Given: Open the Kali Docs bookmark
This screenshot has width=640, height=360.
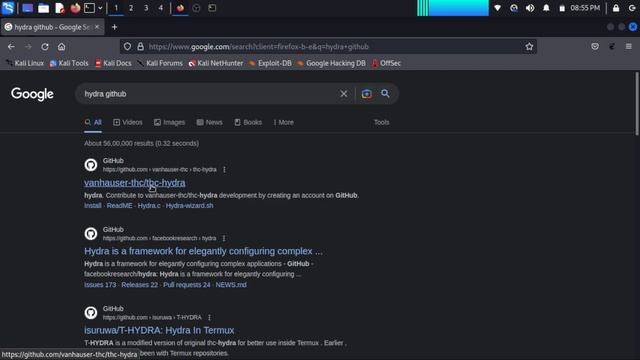Looking at the screenshot, I should tap(113, 63).
